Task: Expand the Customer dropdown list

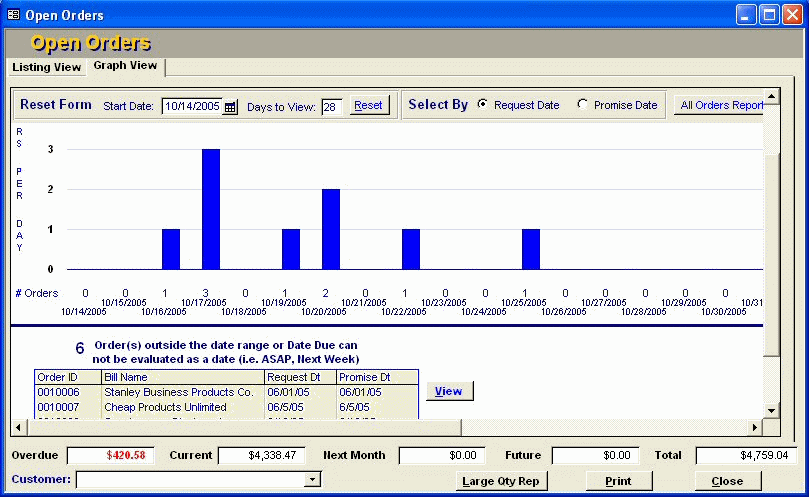Action: (313, 480)
